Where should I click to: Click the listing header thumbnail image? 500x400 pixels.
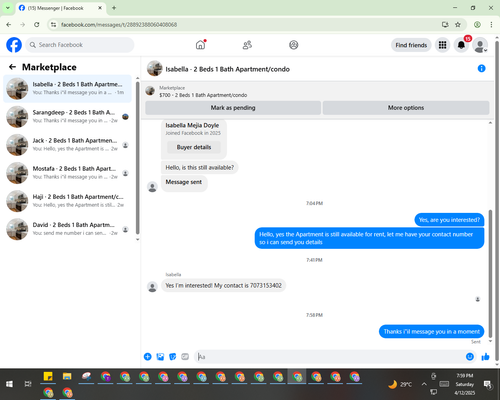[150, 91]
